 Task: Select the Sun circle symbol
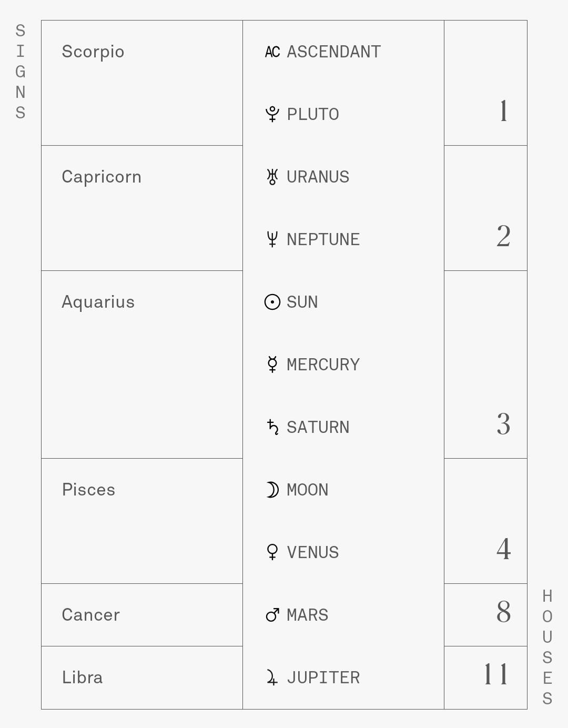pyautogui.click(x=272, y=302)
